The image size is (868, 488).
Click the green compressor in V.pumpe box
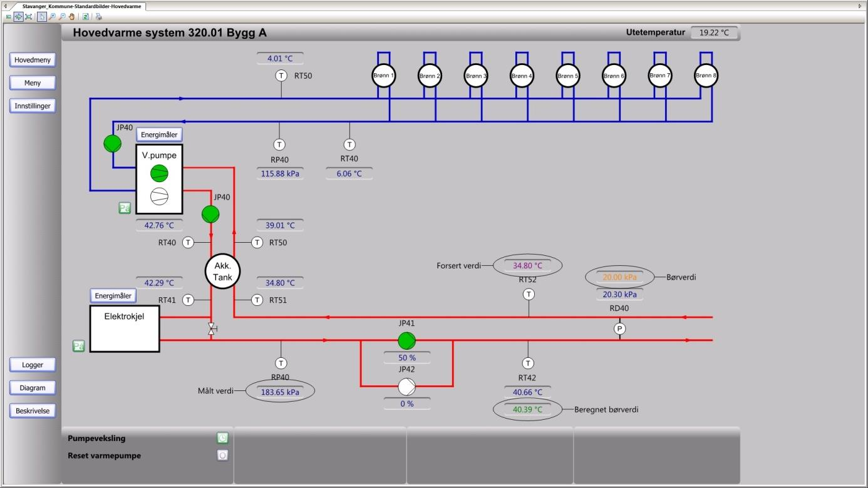(x=159, y=173)
